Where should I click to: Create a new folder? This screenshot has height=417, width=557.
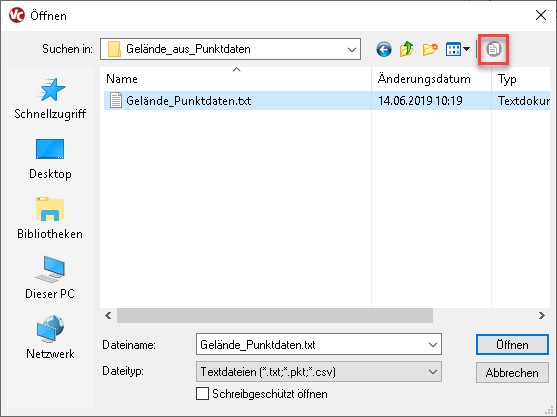430,49
